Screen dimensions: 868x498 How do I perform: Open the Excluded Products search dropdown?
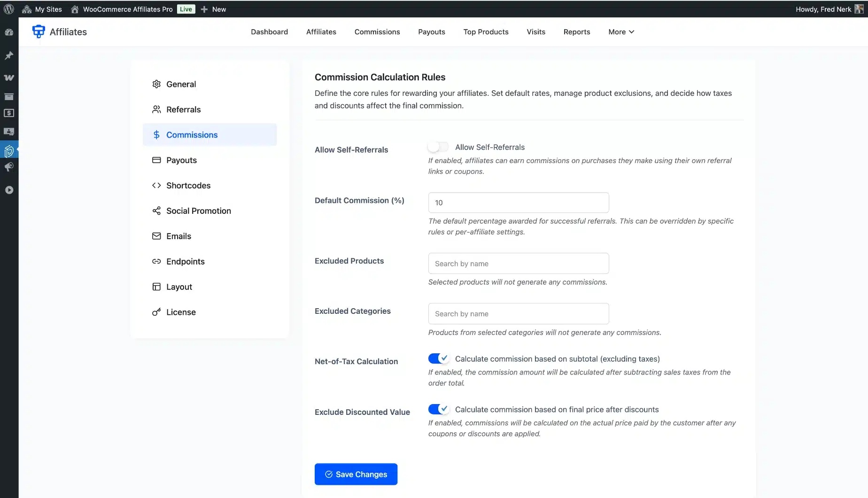(x=518, y=264)
